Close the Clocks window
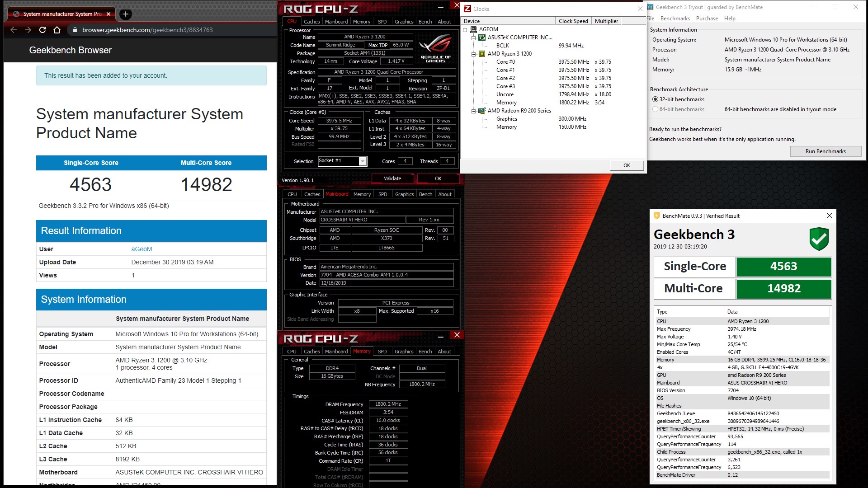Viewport: 868px width, 488px height. coord(640,9)
